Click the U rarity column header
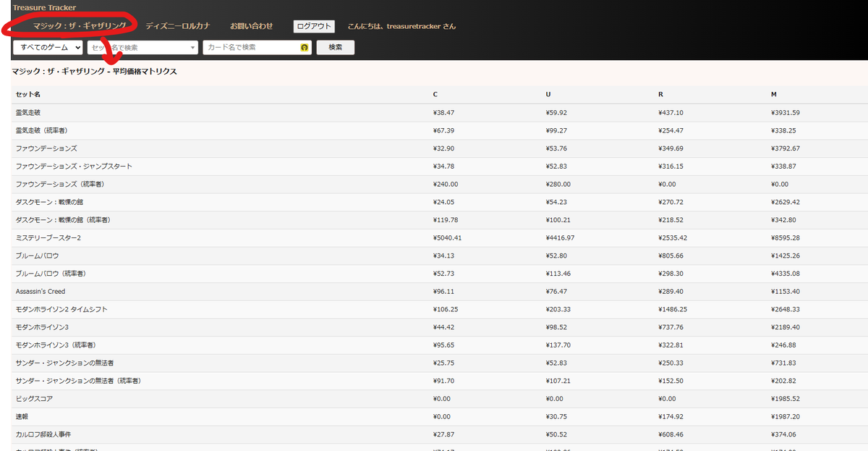Screen dimensions: 868x451 point(548,95)
